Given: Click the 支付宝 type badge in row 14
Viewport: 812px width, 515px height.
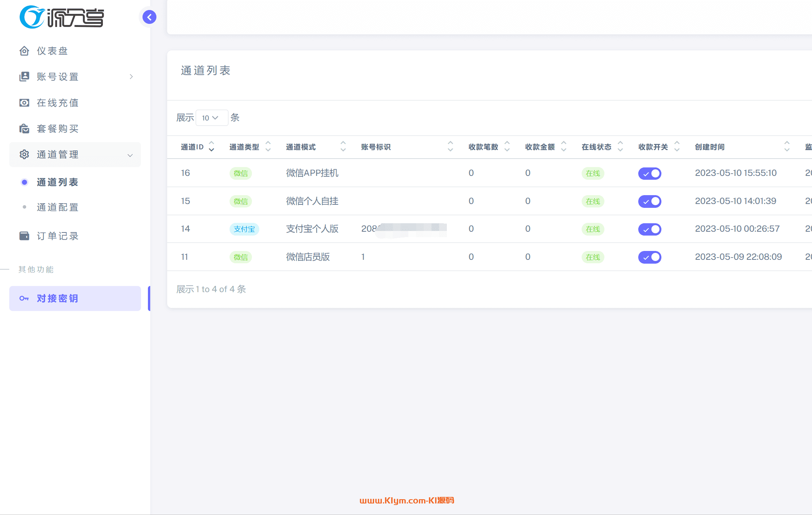Looking at the screenshot, I should (244, 229).
